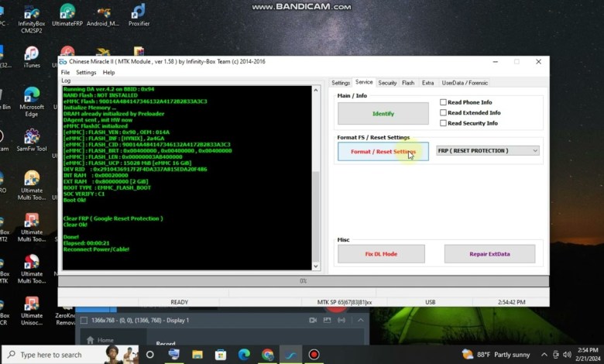Select the Service tab
This screenshot has width=604, height=364.
(364, 82)
